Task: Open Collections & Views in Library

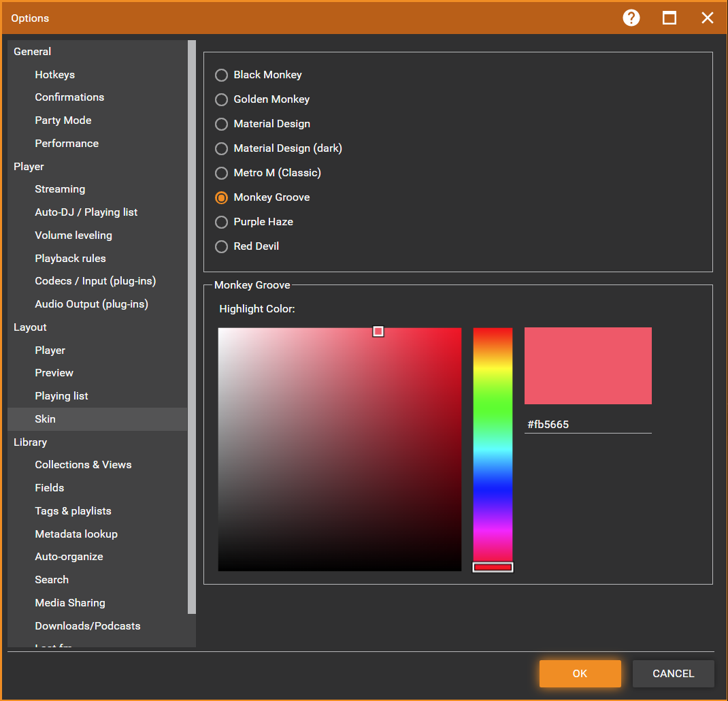Action: 83,465
